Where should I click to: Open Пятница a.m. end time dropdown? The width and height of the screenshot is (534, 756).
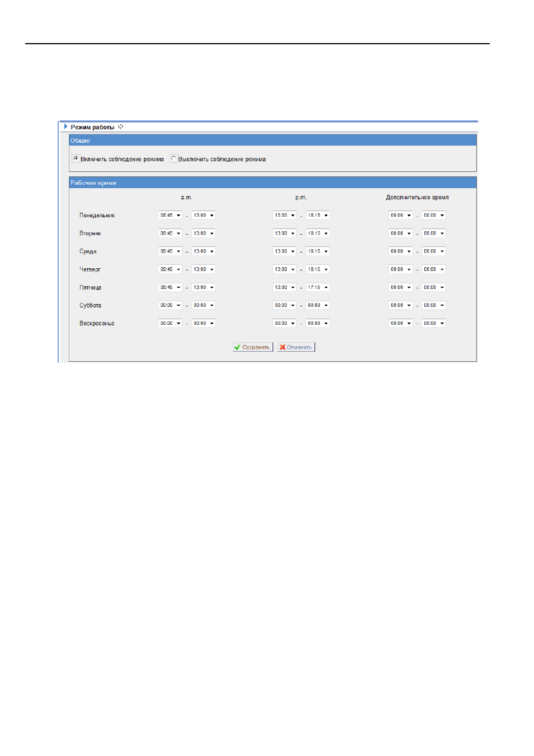point(203,287)
